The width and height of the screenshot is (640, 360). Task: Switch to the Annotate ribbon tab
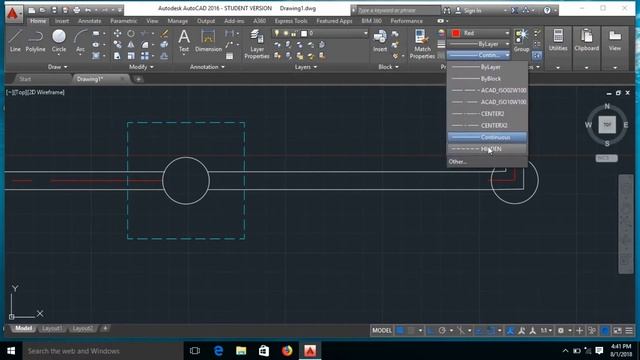point(89,21)
